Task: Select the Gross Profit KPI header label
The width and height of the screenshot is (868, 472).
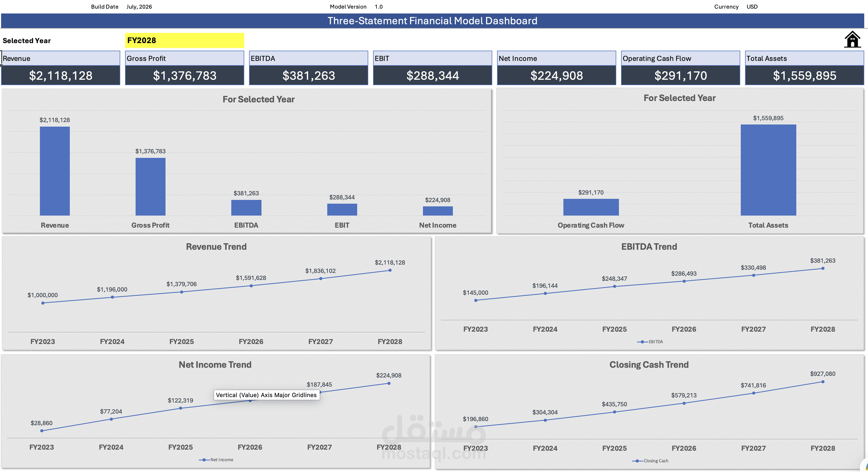Action: [185, 58]
